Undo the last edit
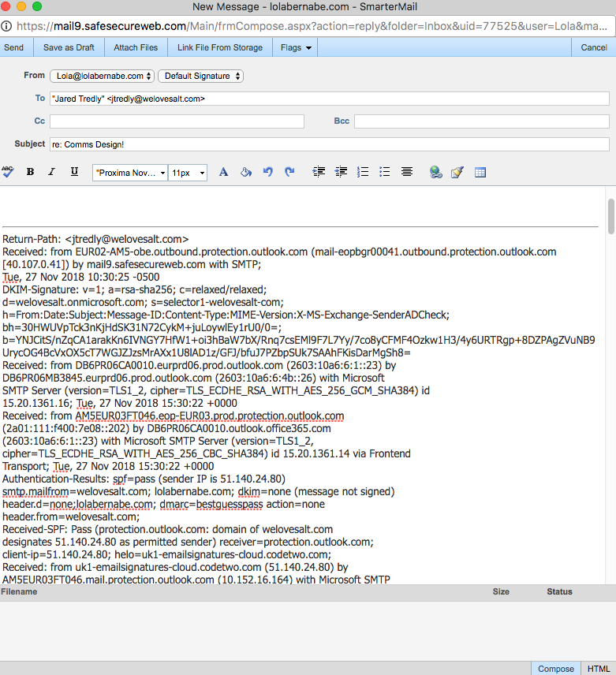 267,172
